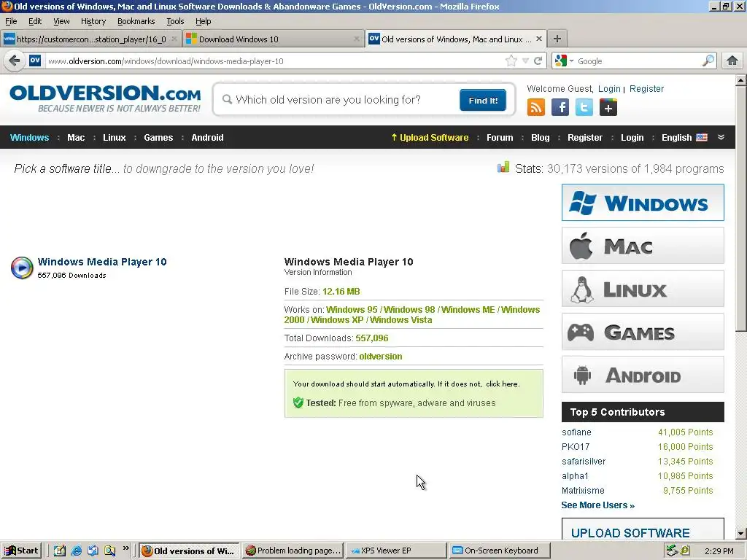Open new tab with plus button

point(557,39)
